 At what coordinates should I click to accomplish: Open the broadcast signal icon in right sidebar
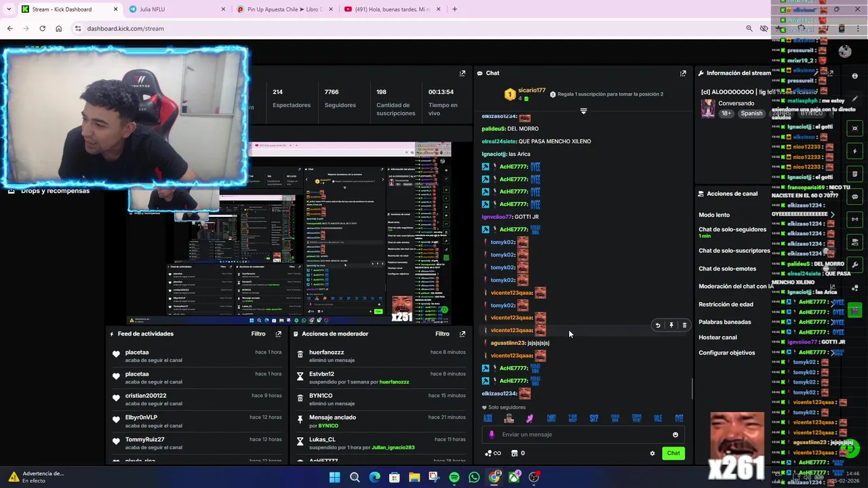(855, 219)
